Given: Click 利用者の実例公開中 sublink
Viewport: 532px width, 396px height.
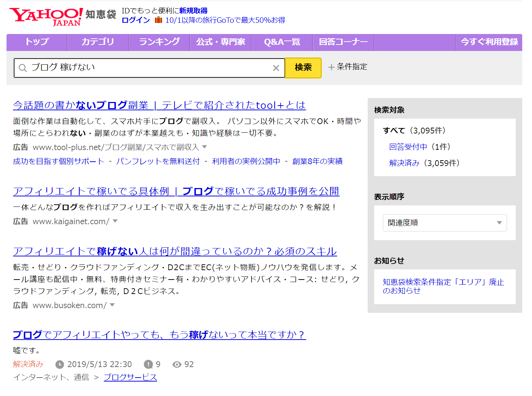Looking at the screenshot, I should click(x=246, y=161).
